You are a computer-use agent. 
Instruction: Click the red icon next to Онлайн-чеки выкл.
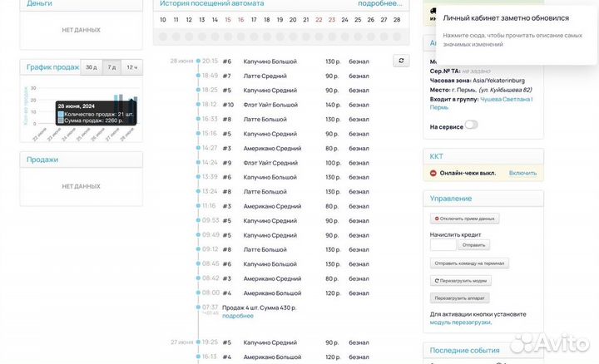pos(433,173)
